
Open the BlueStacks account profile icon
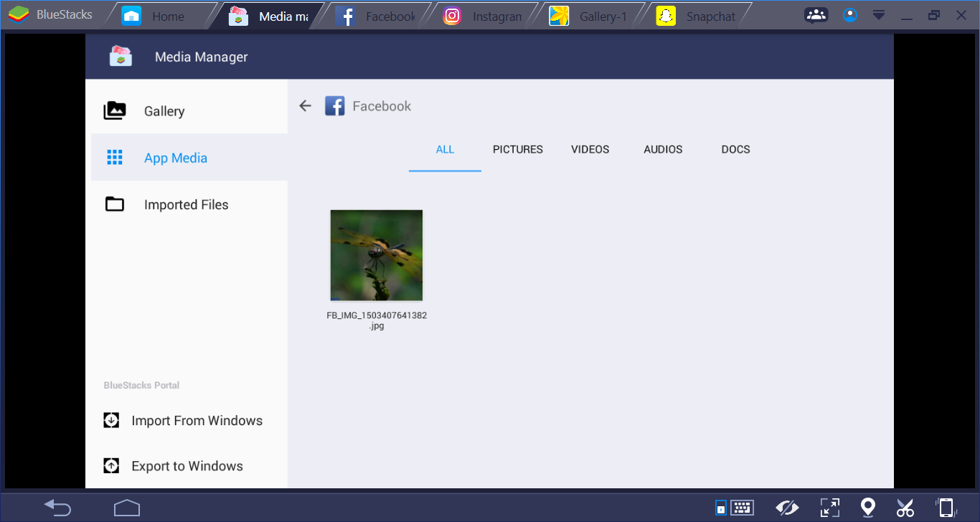coord(850,15)
